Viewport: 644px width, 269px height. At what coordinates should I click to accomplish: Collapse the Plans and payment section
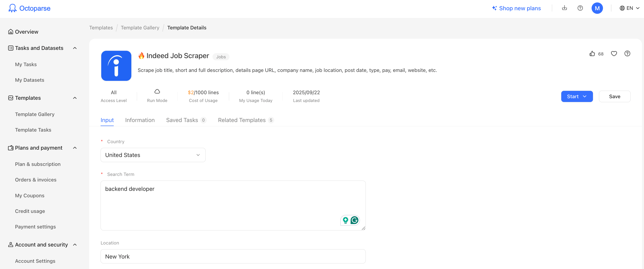pos(75,148)
